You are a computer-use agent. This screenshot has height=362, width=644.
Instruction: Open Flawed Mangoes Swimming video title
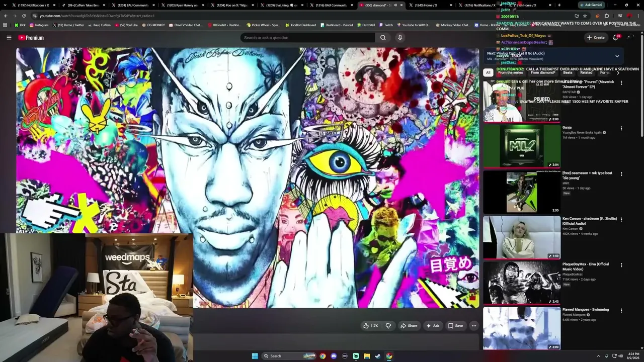pos(586,310)
